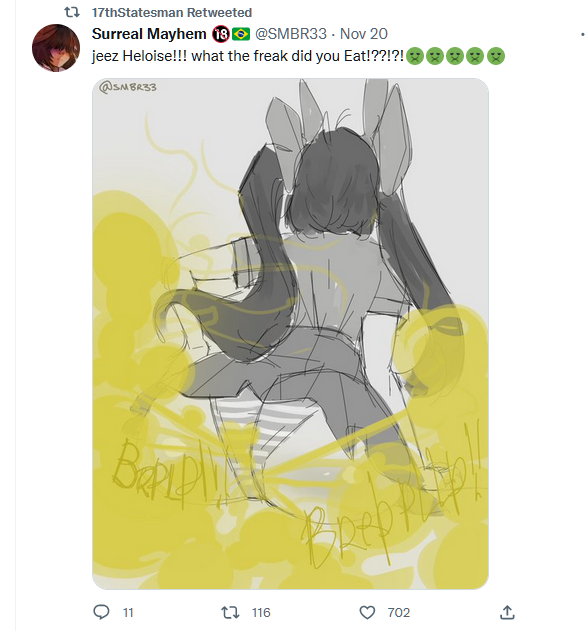585x631 pixels.
Task: Open the tweet permalink via Nov 20
Action: click(364, 34)
